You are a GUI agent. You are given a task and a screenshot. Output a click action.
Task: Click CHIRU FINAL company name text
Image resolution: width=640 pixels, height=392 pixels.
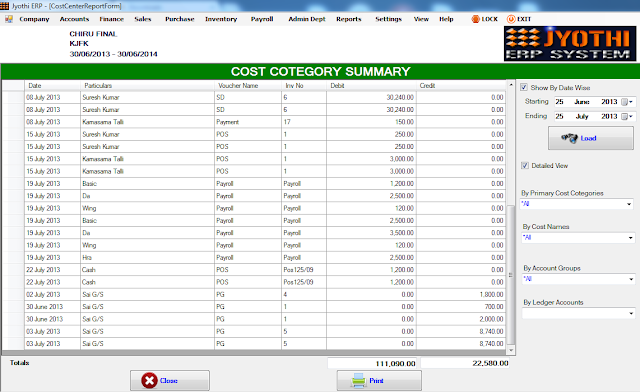point(93,34)
